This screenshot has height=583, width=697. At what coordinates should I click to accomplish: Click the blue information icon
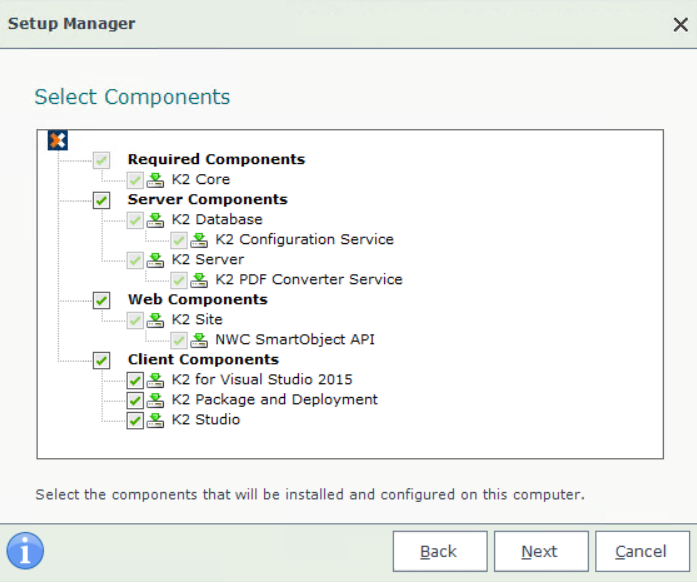coord(25,550)
